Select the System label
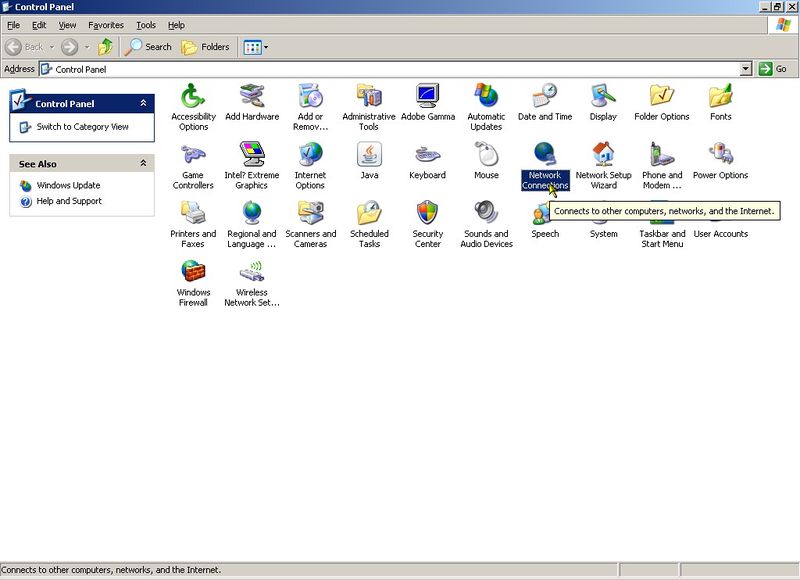800x580 pixels. click(x=604, y=234)
